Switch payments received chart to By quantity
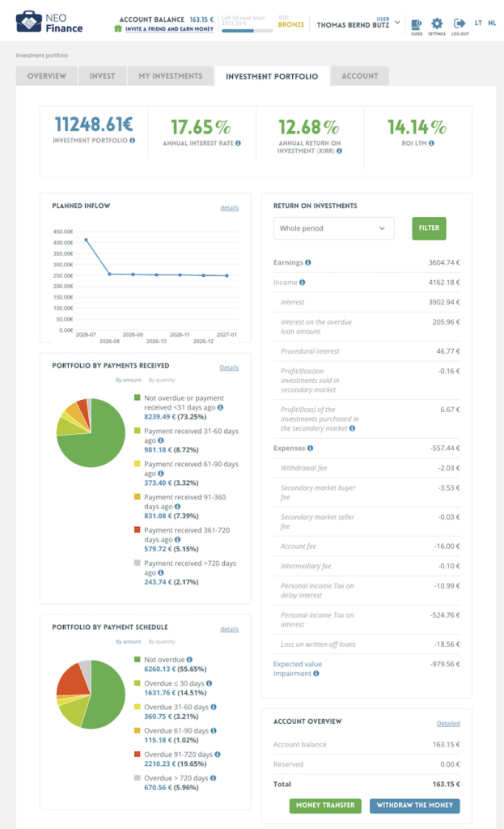The width and height of the screenshot is (504, 829). pos(162,380)
